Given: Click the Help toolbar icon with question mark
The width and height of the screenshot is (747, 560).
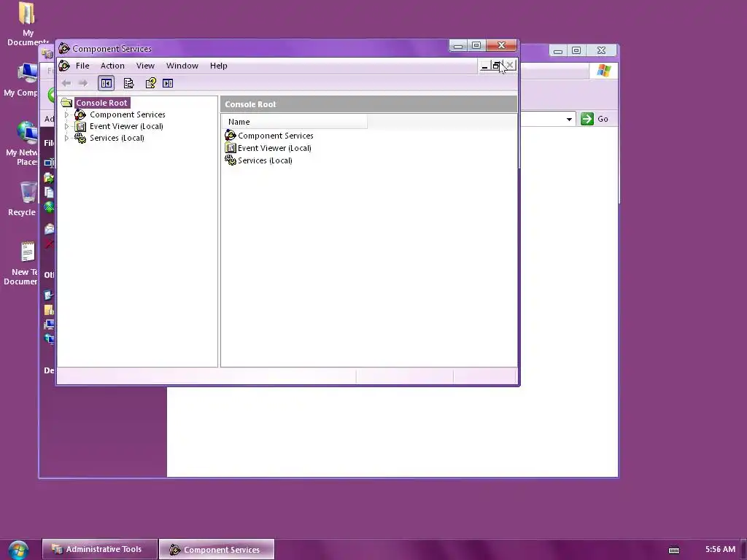Looking at the screenshot, I should pyautogui.click(x=150, y=83).
